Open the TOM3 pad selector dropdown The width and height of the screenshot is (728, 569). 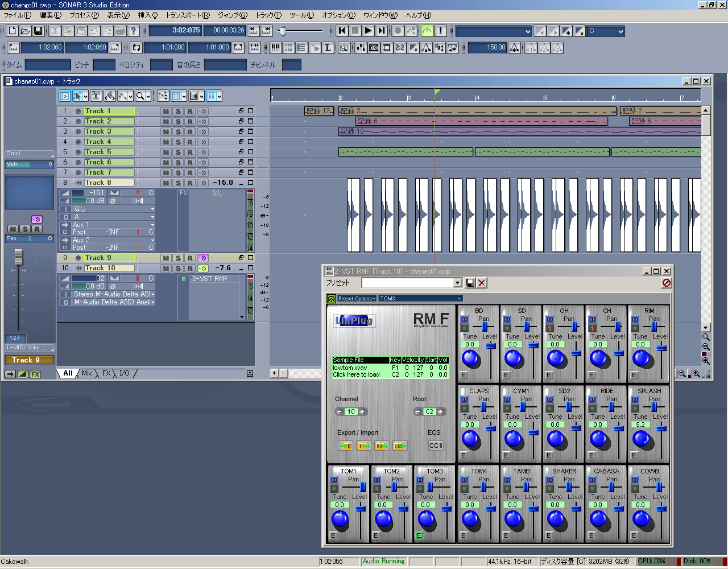click(x=421, y=298)
